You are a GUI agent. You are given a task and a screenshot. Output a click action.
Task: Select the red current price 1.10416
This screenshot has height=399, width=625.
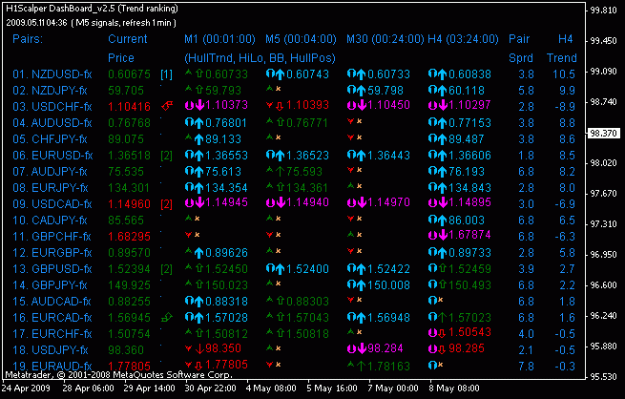130,107
